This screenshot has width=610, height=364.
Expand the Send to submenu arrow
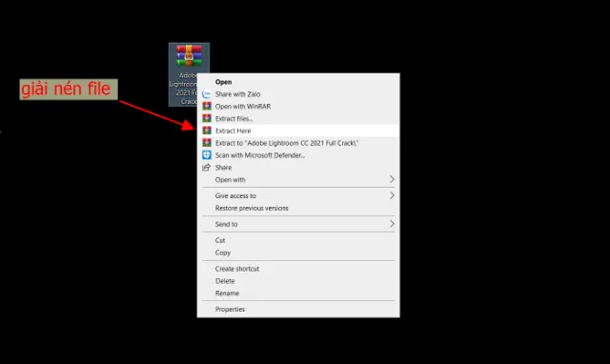pos(392,224)
